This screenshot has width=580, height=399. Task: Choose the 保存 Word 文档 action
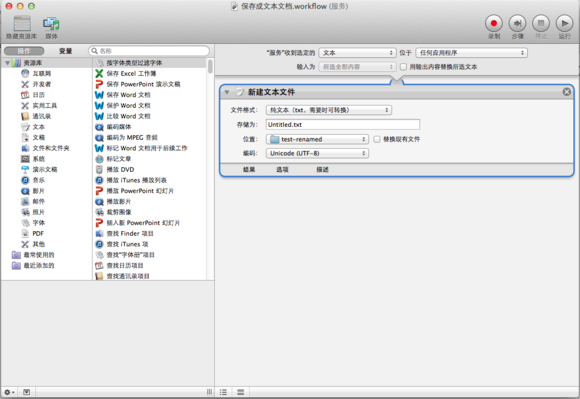click(x=123, y=95)
